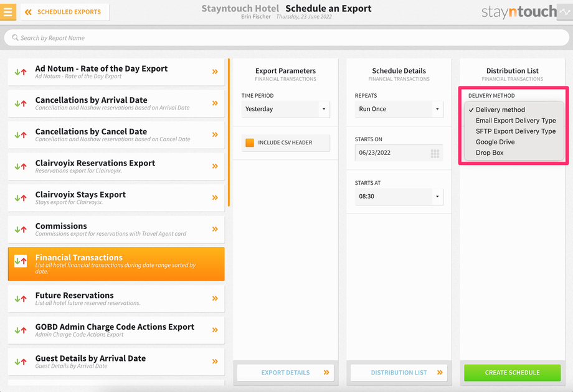The width and height of the screenshot is (573, 392).
Task: Open the Ad Notum export arrows icon
Action: [x=21, y=72]
